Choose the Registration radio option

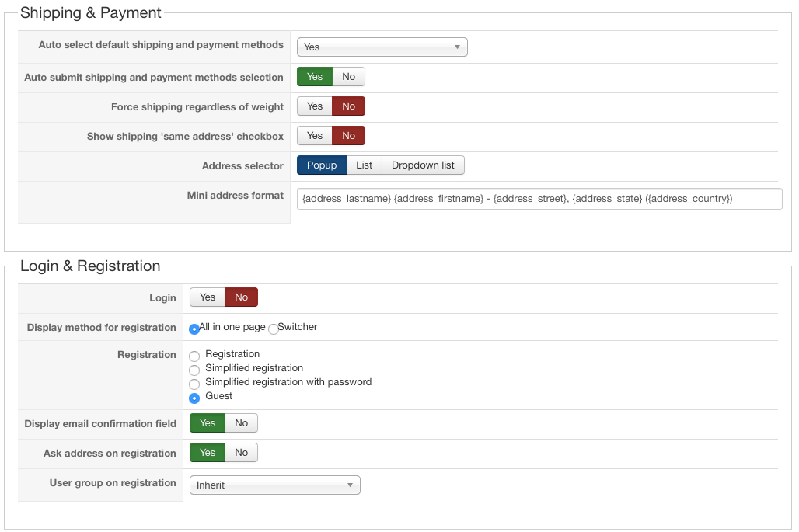[x=194, y=356]
